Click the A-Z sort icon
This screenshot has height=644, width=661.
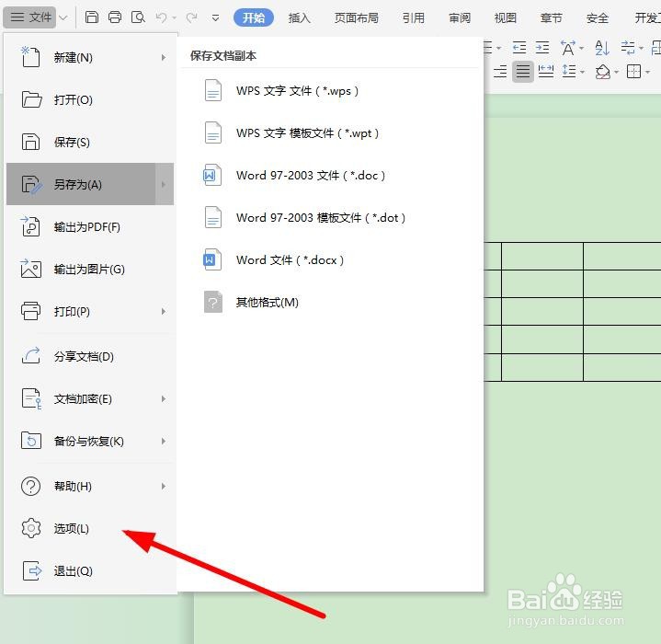click(x=602, y=48)
